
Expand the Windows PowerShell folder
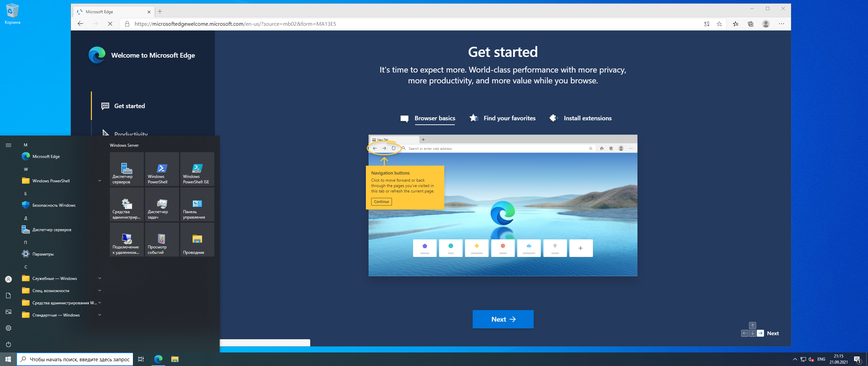click(x=61, y=181)
